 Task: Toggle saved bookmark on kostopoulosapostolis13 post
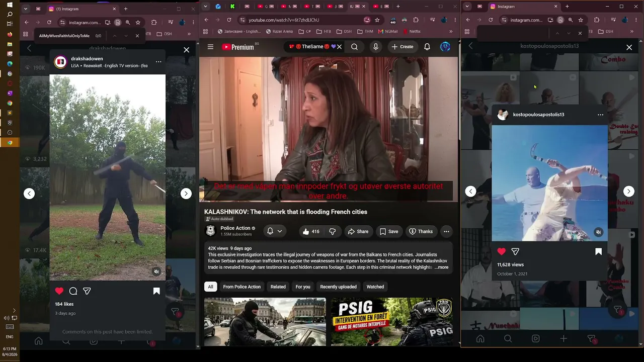pos(598,251)
